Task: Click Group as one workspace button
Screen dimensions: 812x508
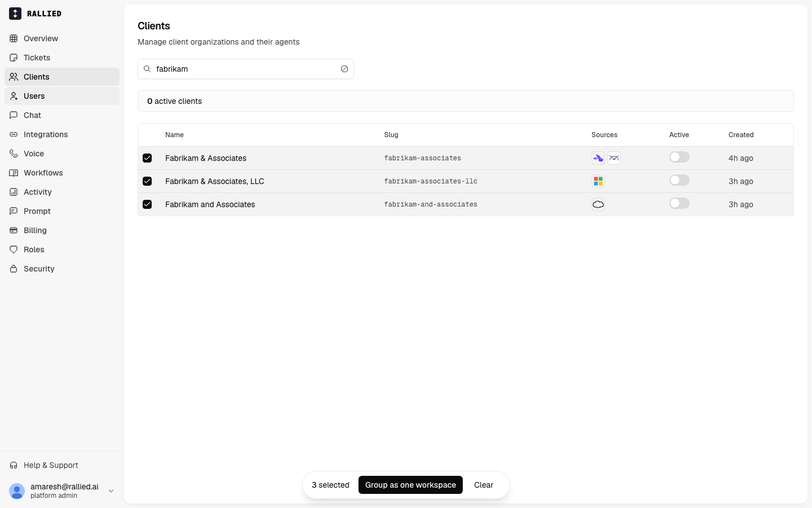Action: pos(411,485)
